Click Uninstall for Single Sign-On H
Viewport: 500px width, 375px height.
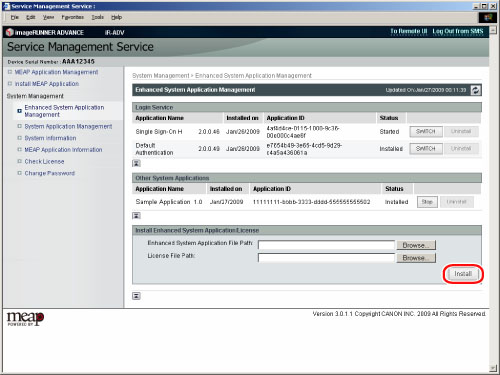click(461, 132)
